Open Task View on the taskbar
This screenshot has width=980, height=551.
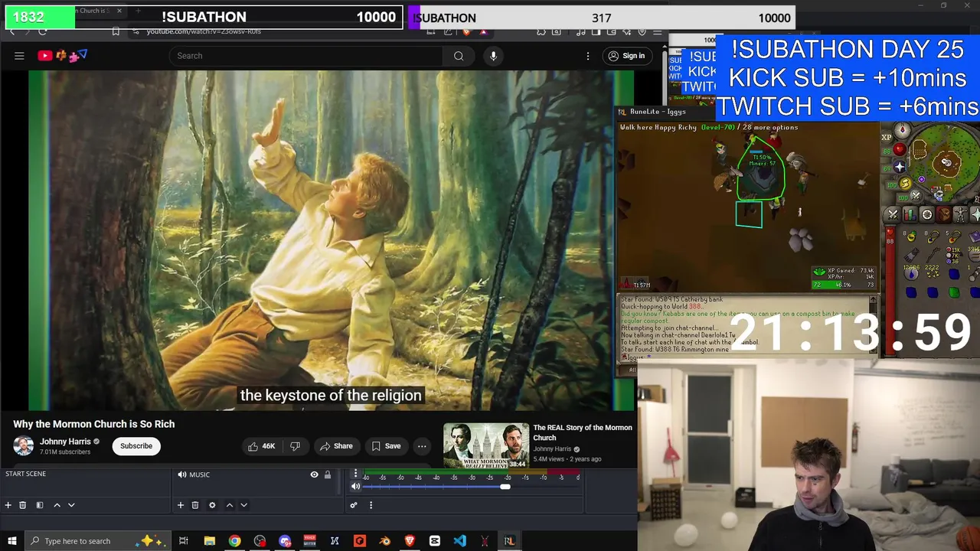coord(184,541)
